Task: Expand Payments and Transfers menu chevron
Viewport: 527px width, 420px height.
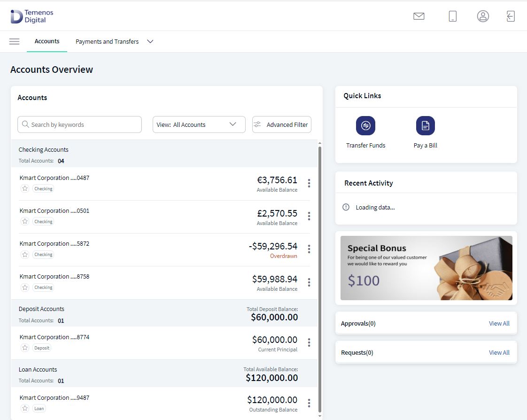Action: click(150, 41)
